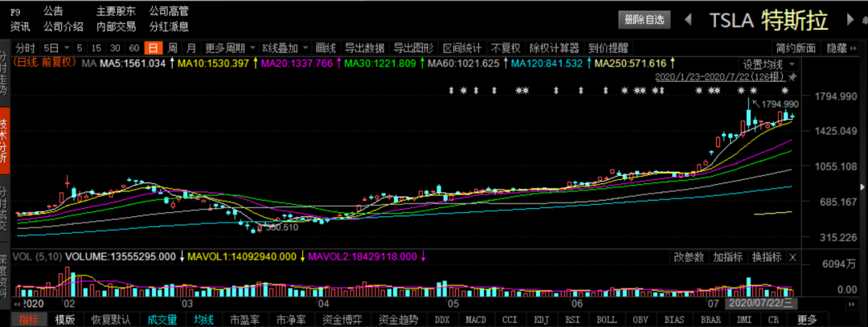Open the 技术分析 left sidebar tab
Screen dimensions: 868x327
coord(4,140)
